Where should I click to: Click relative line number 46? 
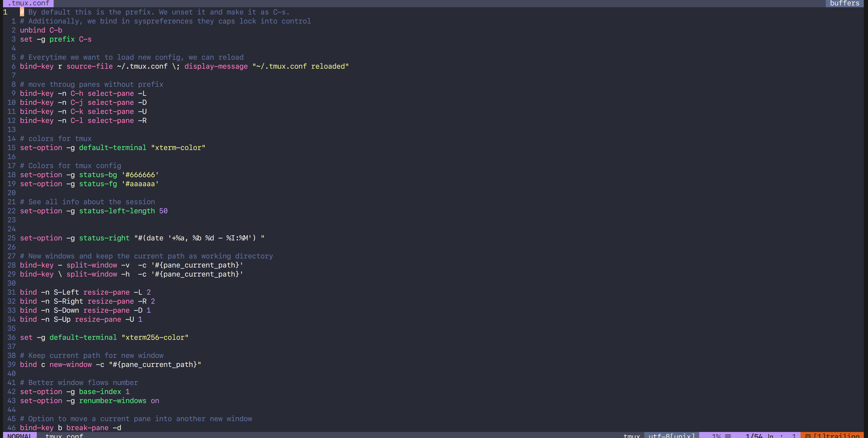[11, 428]
